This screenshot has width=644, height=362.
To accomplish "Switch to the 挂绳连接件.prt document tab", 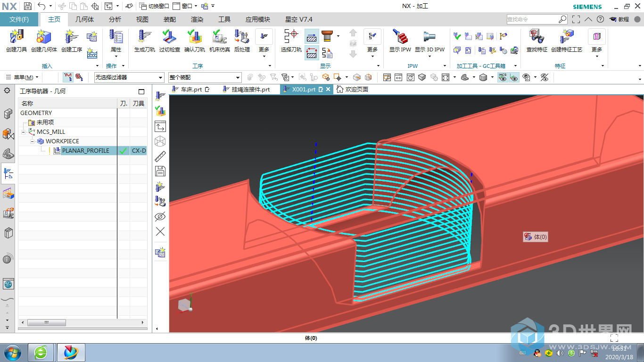I will click(246, 89).
